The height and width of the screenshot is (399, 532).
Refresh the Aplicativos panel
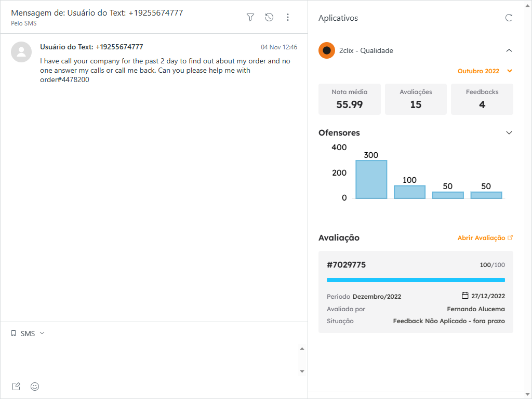tap(509, 18)
